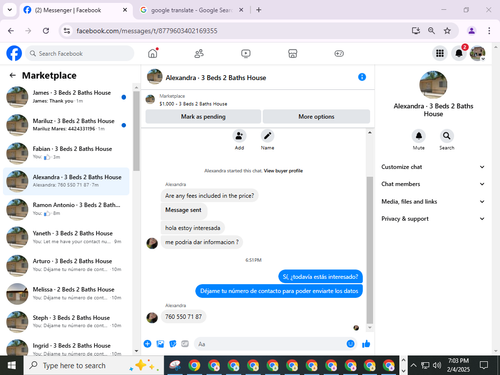
Task: Open Arturo conversation in list
Action: [67, 265]
